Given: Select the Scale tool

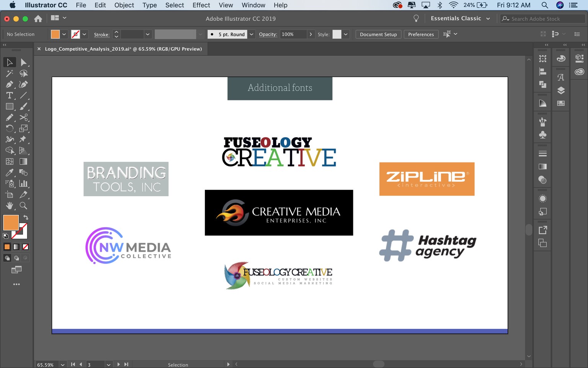Looking at the screenshot, I should [x=24, y=128].
